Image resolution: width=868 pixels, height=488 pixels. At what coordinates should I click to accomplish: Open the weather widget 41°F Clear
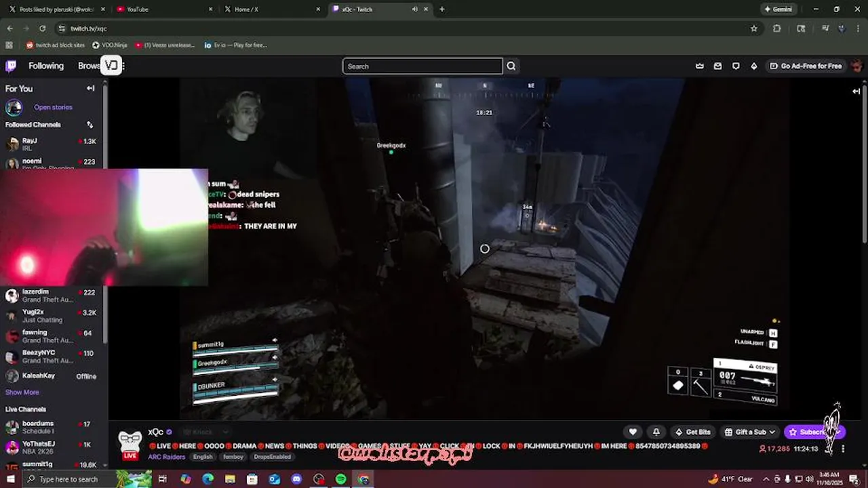(x=730, y=479)
